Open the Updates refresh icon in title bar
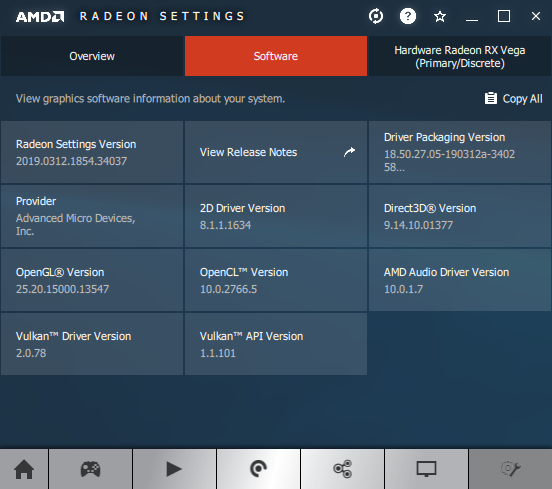This screenshot has width=552, height=489. [376, 16]
